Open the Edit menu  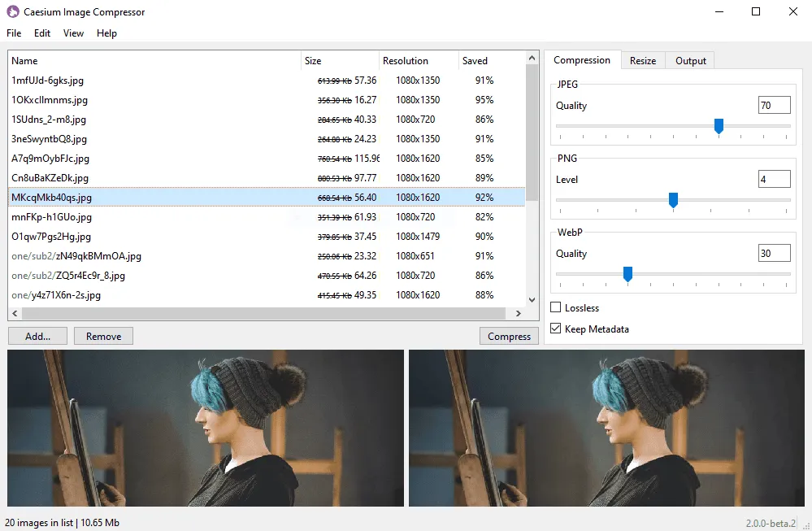coord(41,33)
